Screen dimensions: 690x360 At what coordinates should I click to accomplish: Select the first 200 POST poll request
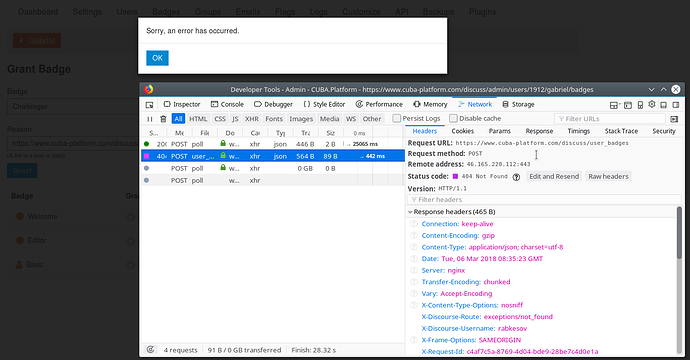click(273, 144)
